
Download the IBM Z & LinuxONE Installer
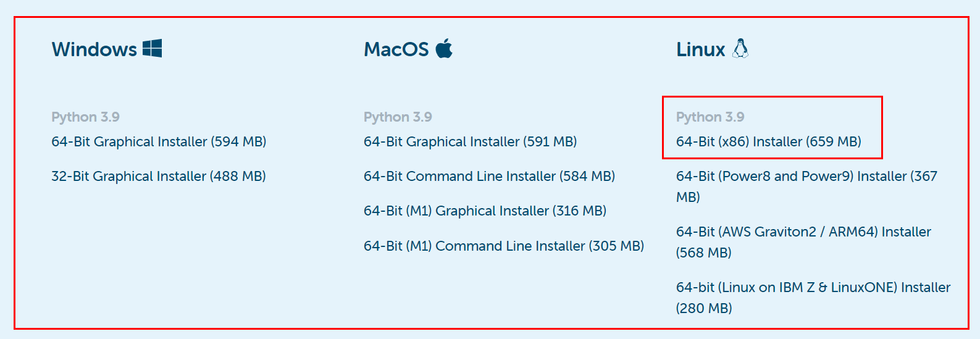(813, 288)
